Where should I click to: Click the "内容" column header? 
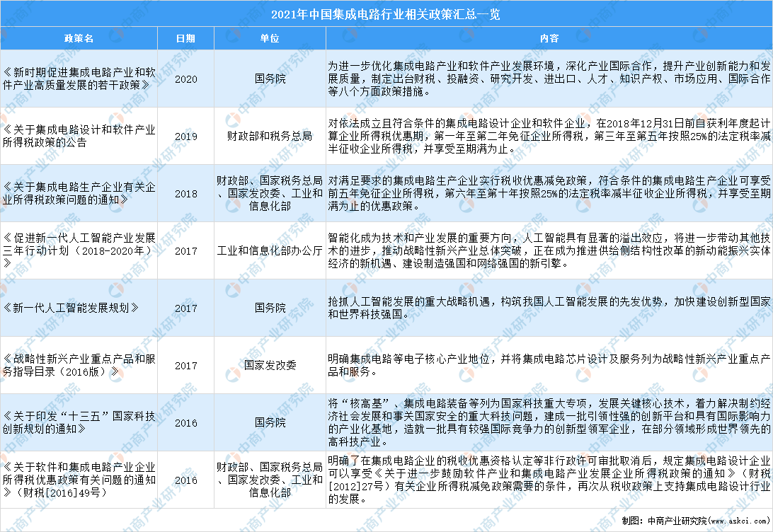[549, 38]
